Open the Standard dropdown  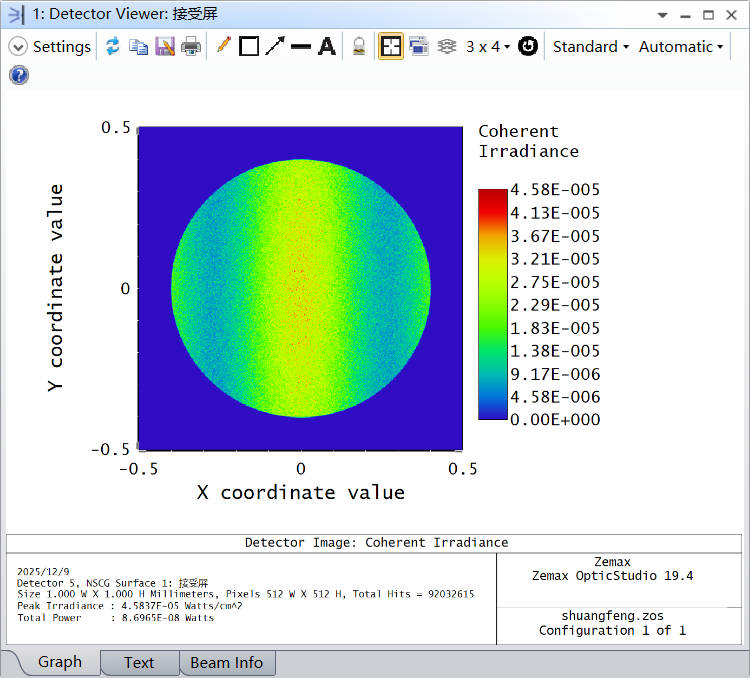591,47
